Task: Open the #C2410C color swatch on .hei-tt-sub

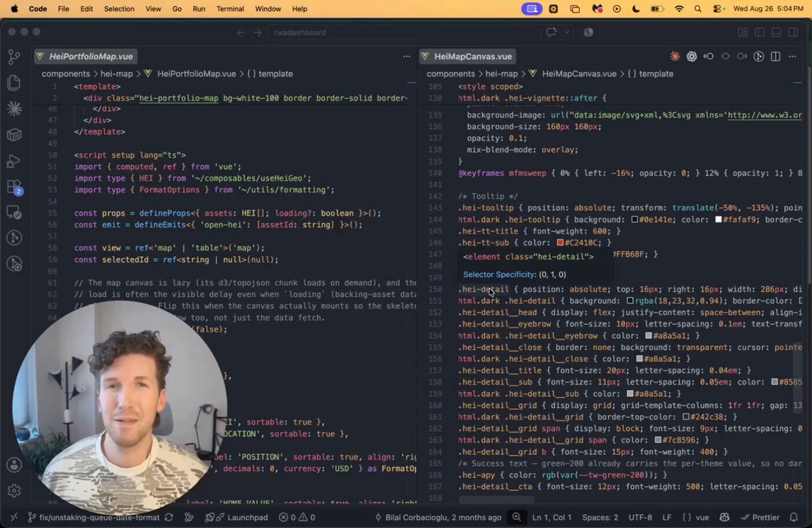Action: coord(560,243)
